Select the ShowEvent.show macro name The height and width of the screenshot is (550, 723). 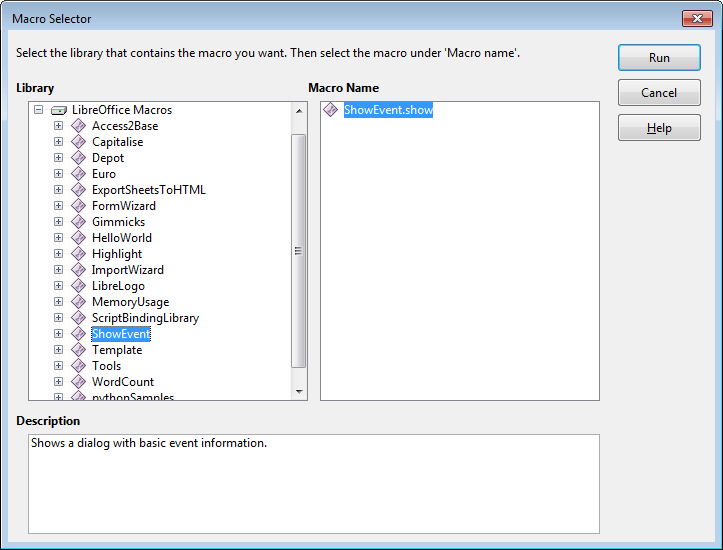click(x=388, y=110)
